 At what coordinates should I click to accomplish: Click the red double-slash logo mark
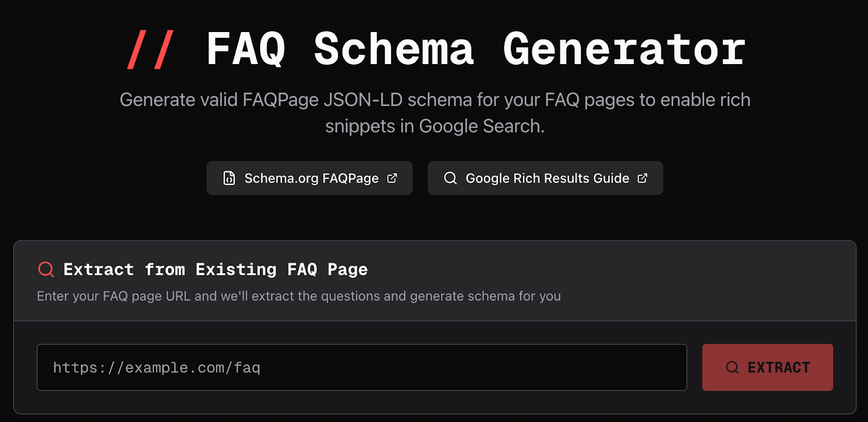coord(150,49)
